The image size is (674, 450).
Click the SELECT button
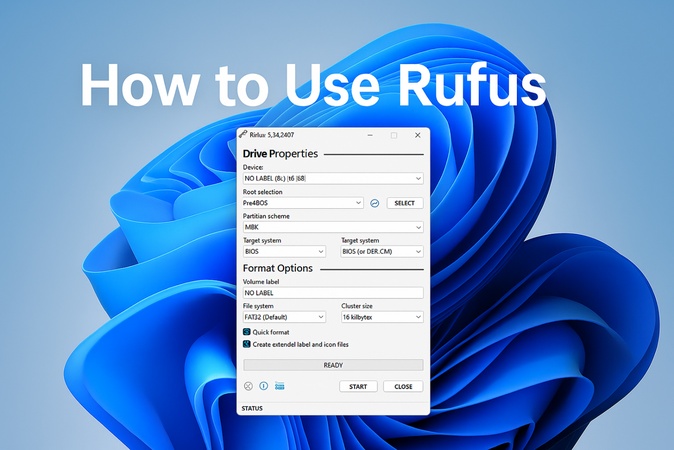coord(404,203)
